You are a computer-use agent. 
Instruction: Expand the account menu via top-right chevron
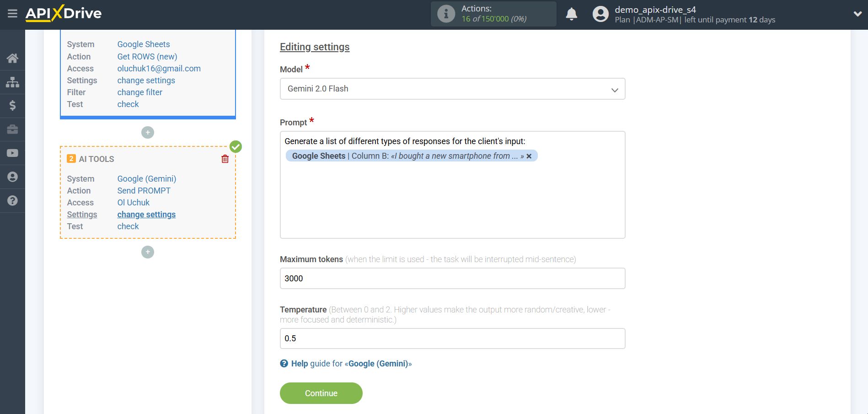[857, 14]
